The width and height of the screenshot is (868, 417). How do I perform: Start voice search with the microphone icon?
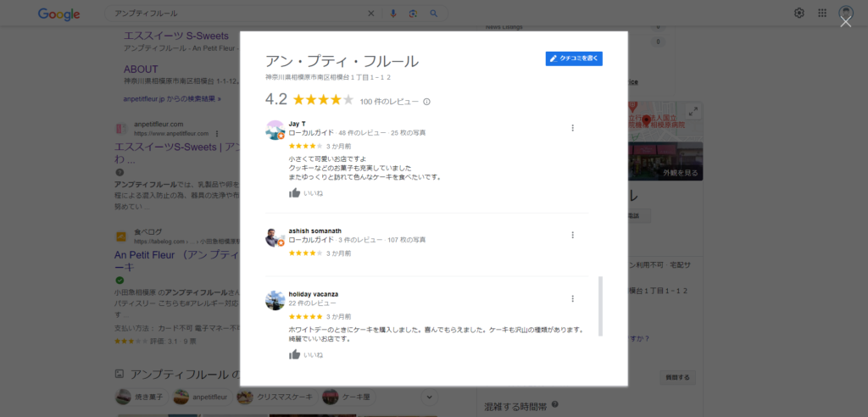tap(393, 14)
